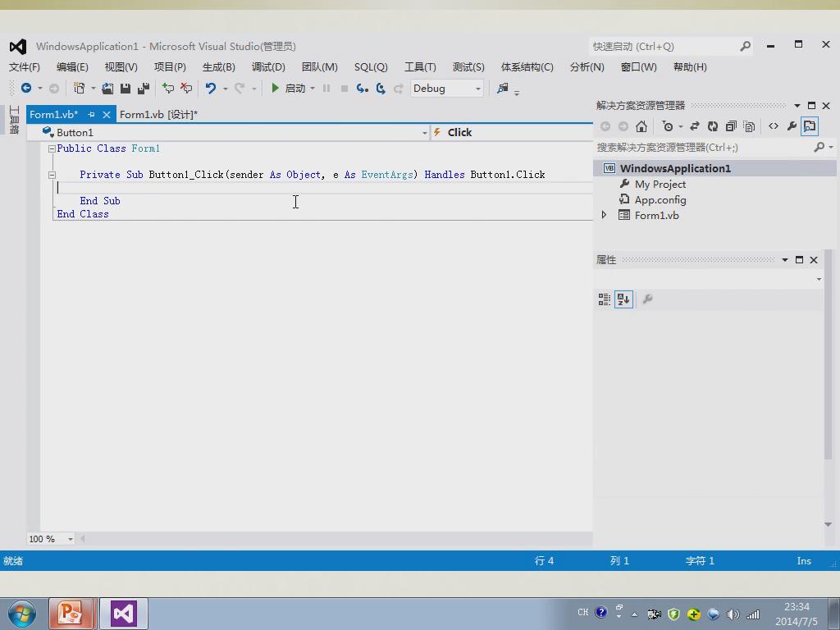This screenshot has width=840, height=630.
Task: Click the Open File toolbar icon
Action: click(107, 88)
